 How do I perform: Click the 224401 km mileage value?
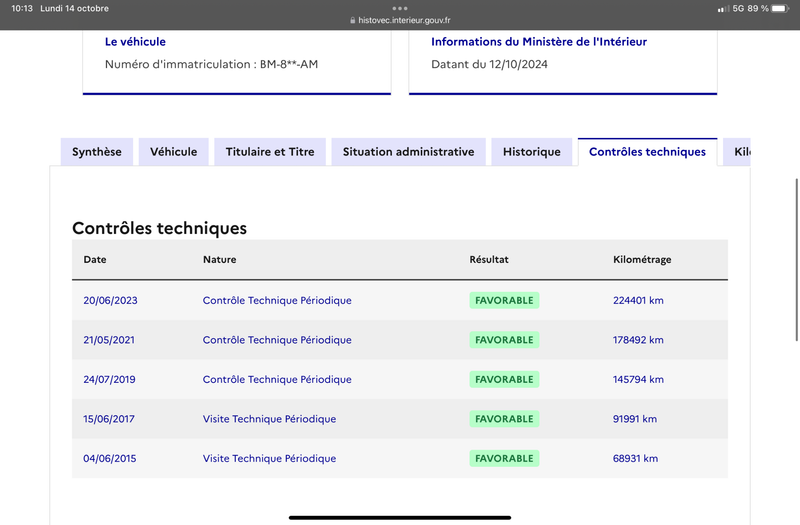click(638, 301)
